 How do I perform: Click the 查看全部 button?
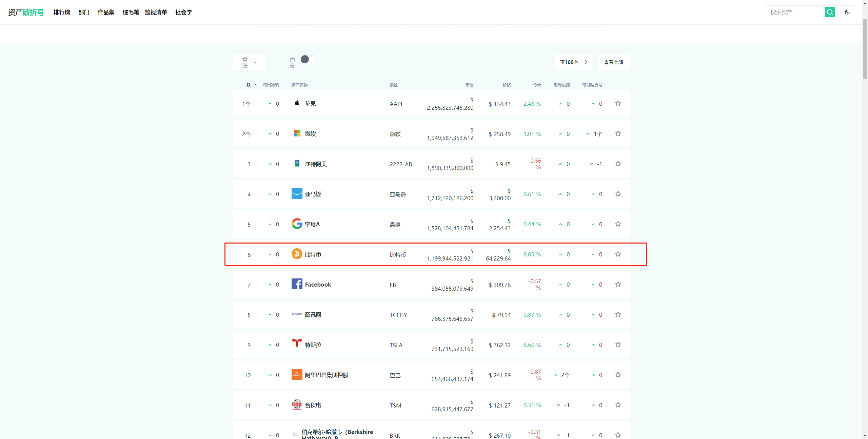(613, 62)
